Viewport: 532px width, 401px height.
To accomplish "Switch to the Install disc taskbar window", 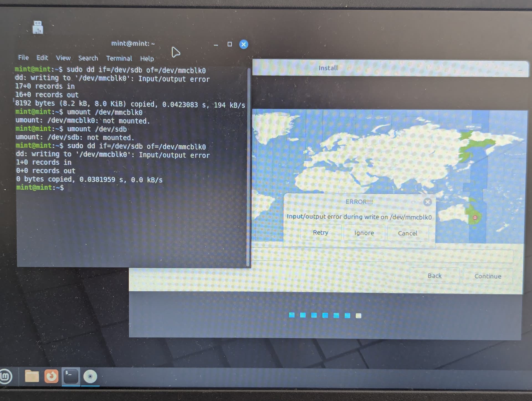I will pyautogui.click(x=90, y=376).
